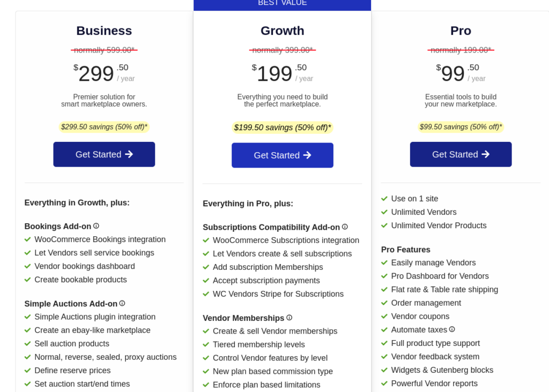Click the $199.50 savings highlighted badge
This screenshot has height=392, width=549.
283,127
